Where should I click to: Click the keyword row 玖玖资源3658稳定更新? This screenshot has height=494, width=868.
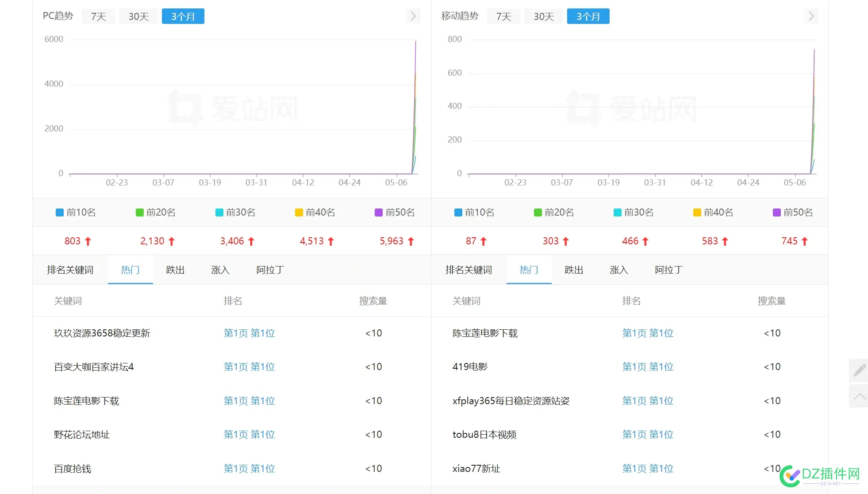tap(101, 333)
